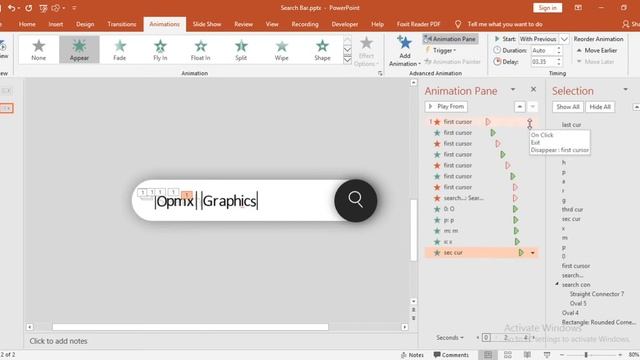Increase the Delay stepper value
This screenshot has height=360, width=640.
coord(559,60)
